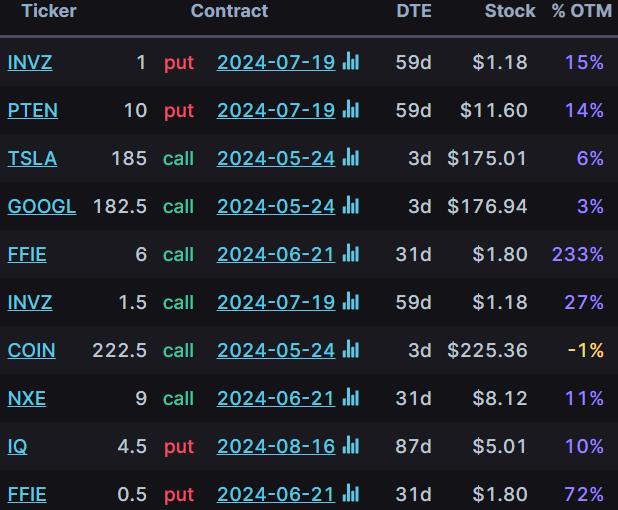Open the PTEN ticker link
The width and height of the screenshot is (618, 510).
coord(33,110)
